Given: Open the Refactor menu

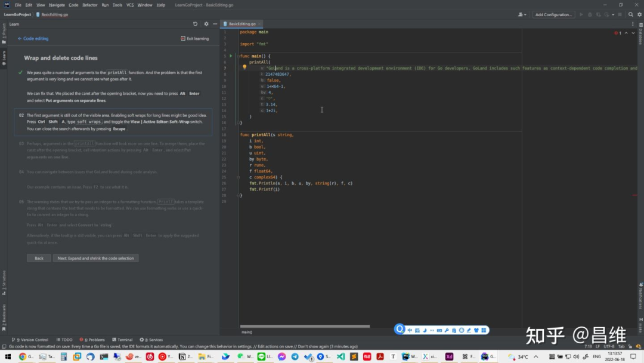Looking at the screenshot, I should tap(90, 5).
